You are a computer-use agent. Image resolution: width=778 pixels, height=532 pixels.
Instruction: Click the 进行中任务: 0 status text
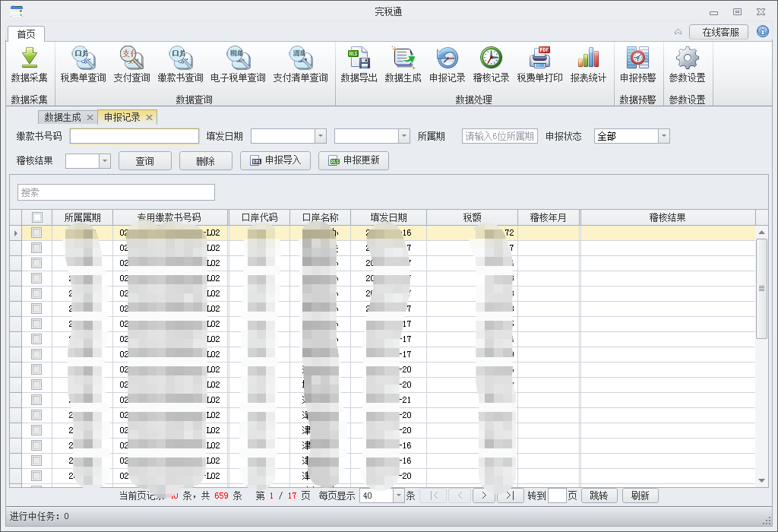click(x=40, y=517)
